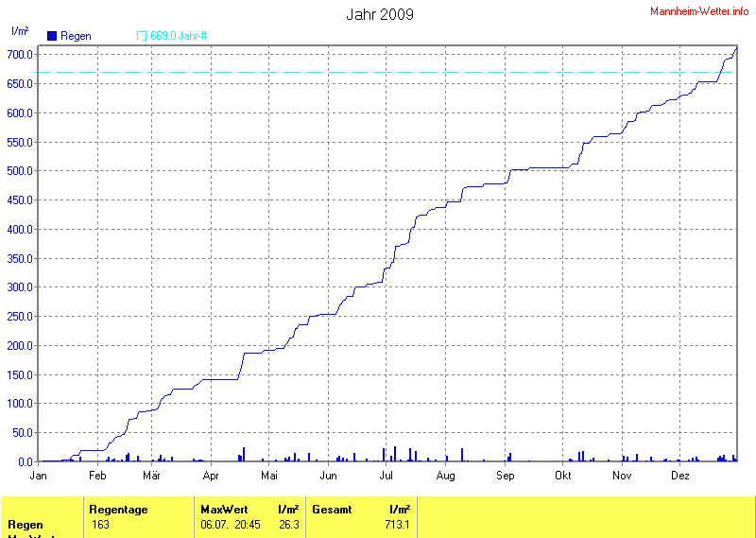Click the Dez label on the x-axis
The image size is (756, 538).
[x=679, y=476]
